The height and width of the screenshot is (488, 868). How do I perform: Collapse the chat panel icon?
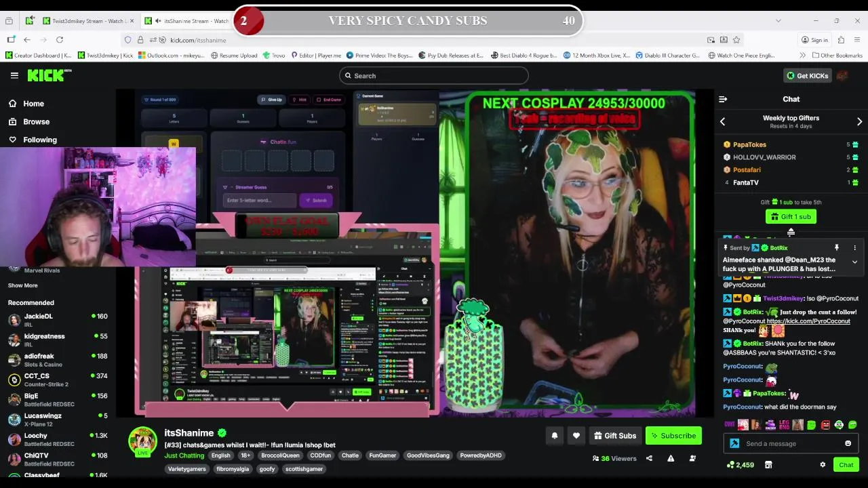click(x=723, y=99)
